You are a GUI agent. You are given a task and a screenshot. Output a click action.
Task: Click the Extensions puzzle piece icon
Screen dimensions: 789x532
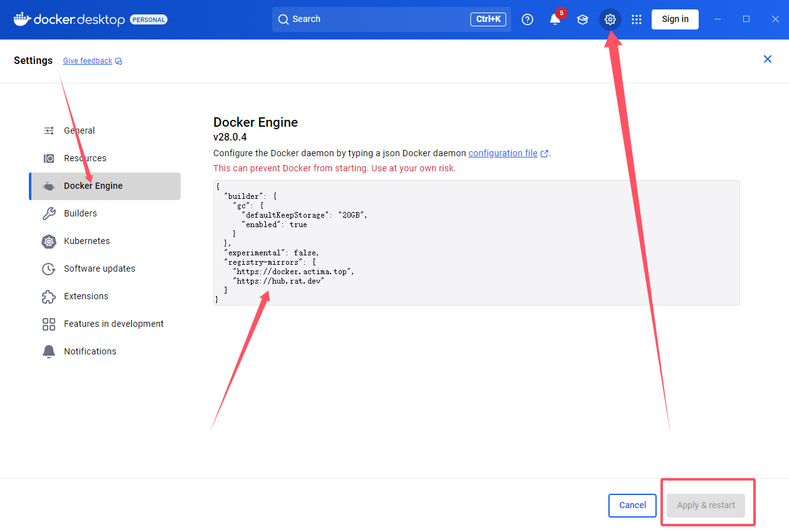click(49, 296)
